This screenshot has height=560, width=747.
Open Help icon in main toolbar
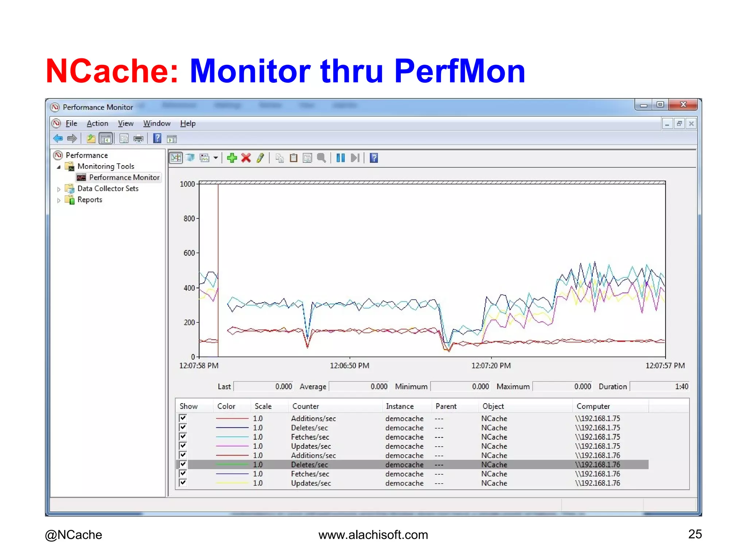(x=157, y=139)
